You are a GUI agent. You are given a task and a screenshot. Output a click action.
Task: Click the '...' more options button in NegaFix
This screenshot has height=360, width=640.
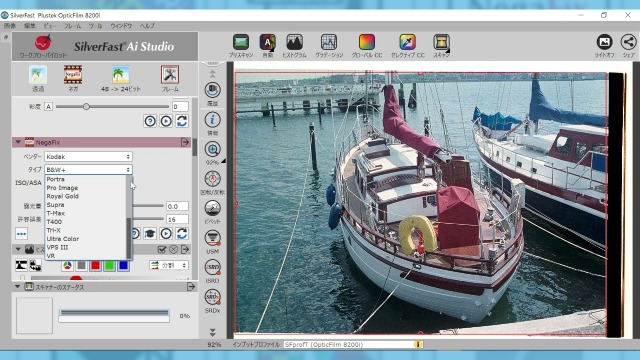[x=22, y=234]
